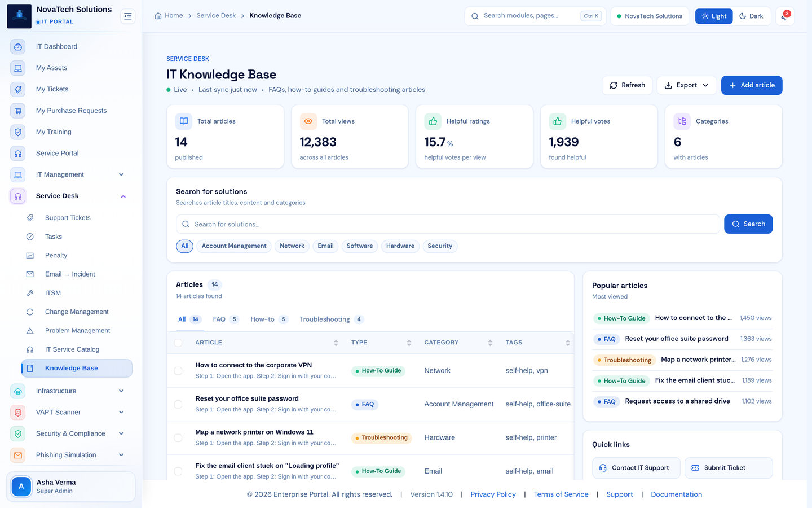Click the My Training shield icon
The height and width of the screenshot is (508, 812).
18,132
